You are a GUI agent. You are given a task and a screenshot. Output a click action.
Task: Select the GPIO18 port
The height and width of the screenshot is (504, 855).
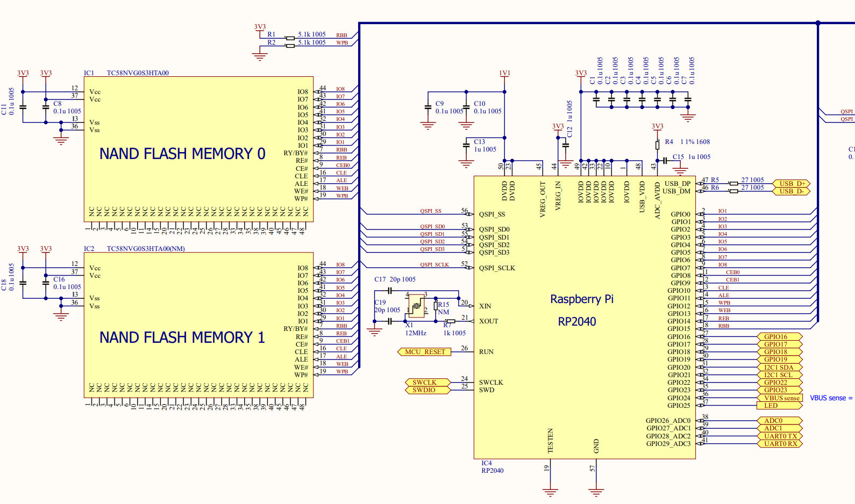coord(780,352)
